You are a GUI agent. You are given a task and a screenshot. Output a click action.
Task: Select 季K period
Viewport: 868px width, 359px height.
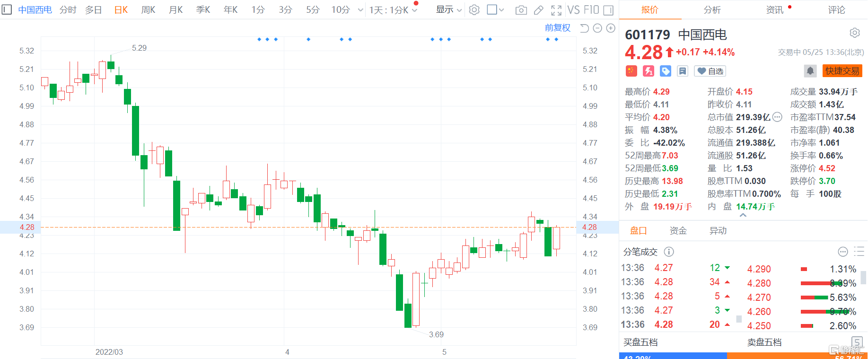point(203,10)
